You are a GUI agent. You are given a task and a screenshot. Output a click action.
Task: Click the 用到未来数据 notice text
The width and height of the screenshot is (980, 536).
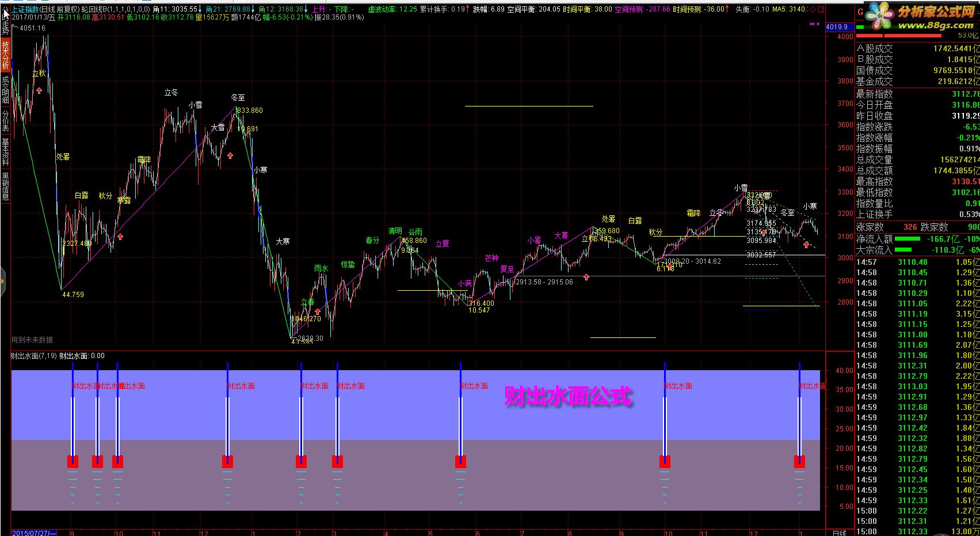pos(32,340)
